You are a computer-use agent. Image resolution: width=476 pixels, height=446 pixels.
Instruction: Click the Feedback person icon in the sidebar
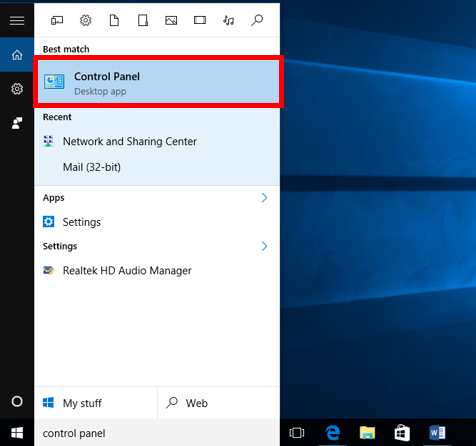click(17, 123)
